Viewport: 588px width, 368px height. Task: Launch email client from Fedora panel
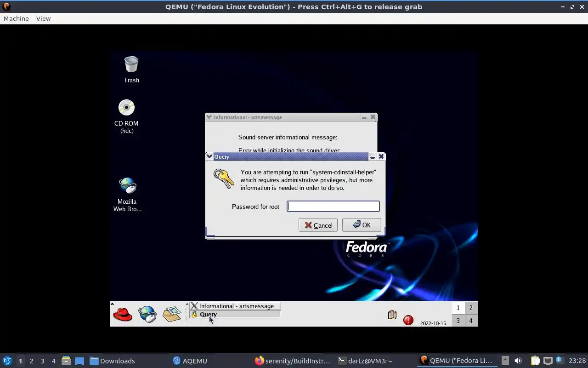(172, 314)
